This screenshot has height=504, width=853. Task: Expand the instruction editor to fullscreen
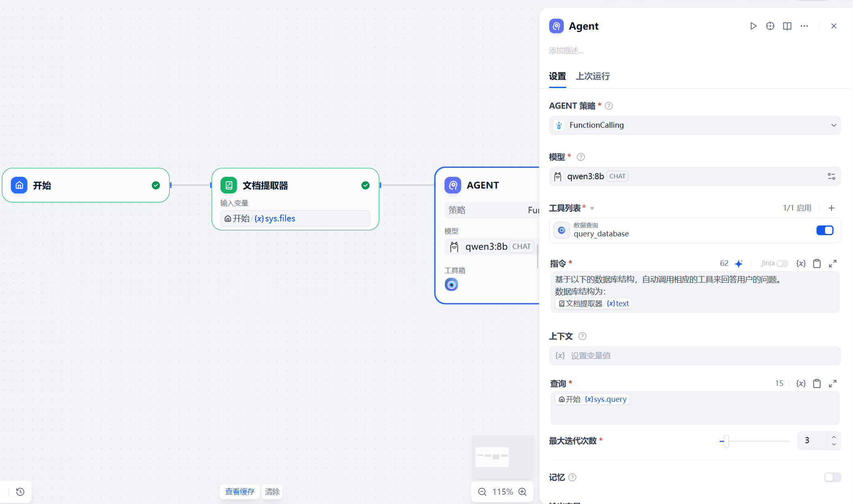point(833,264)
